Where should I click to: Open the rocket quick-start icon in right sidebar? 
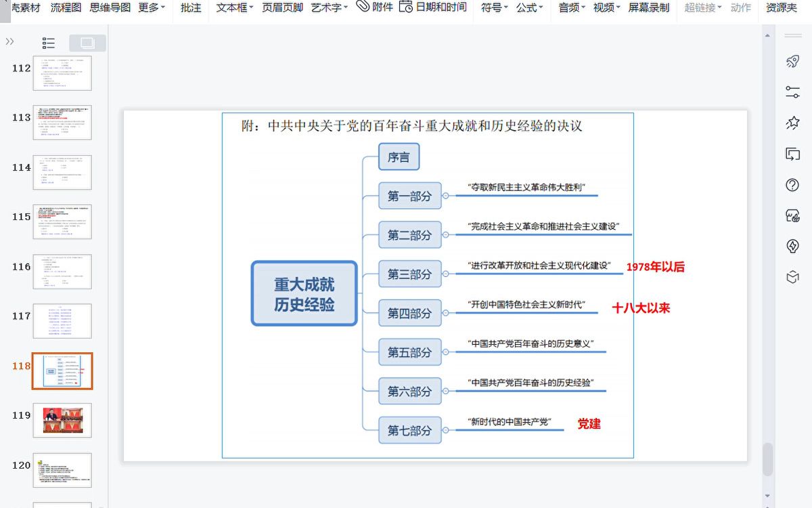pos(792,62)
